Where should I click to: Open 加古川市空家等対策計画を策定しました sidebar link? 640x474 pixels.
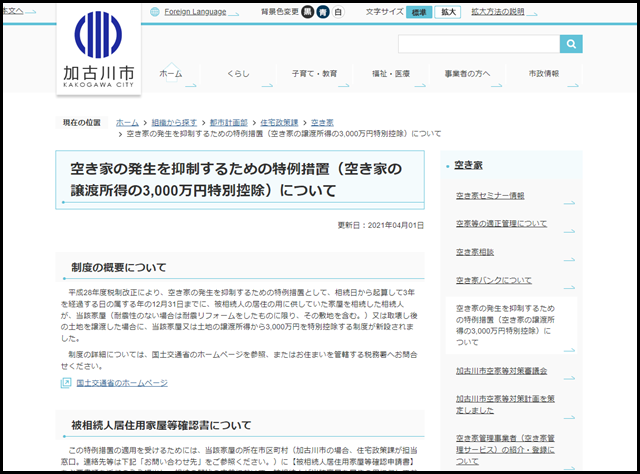click(505, 404)
